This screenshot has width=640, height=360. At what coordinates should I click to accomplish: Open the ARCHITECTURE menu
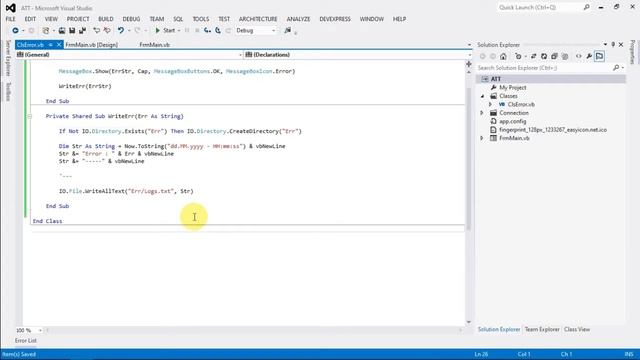258,19
